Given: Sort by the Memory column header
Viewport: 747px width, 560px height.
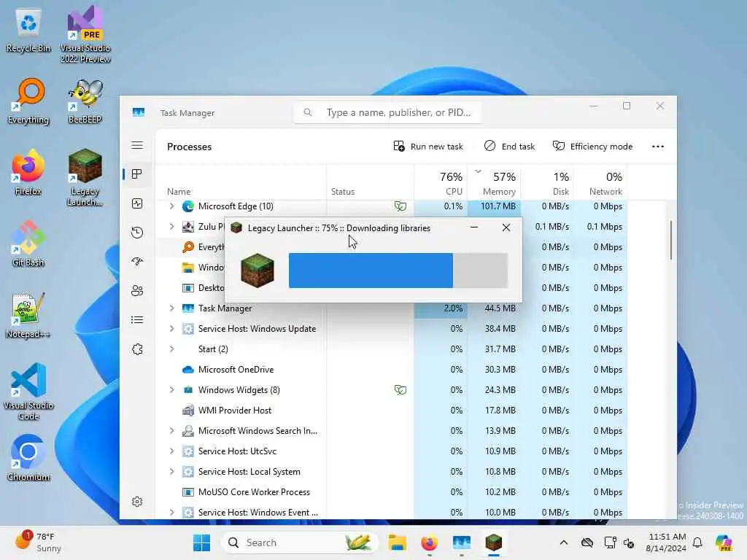Looking at the screenshot, I should point(494,183).
